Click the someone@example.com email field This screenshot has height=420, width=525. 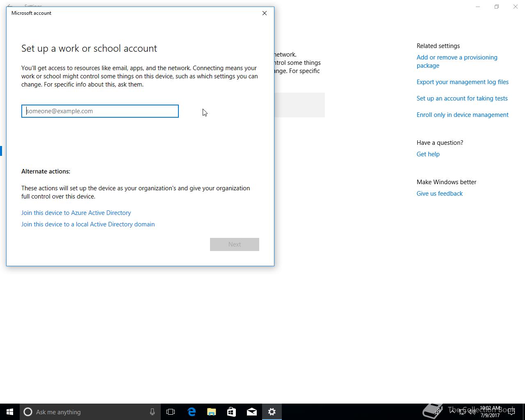click(x=100, y=111)
